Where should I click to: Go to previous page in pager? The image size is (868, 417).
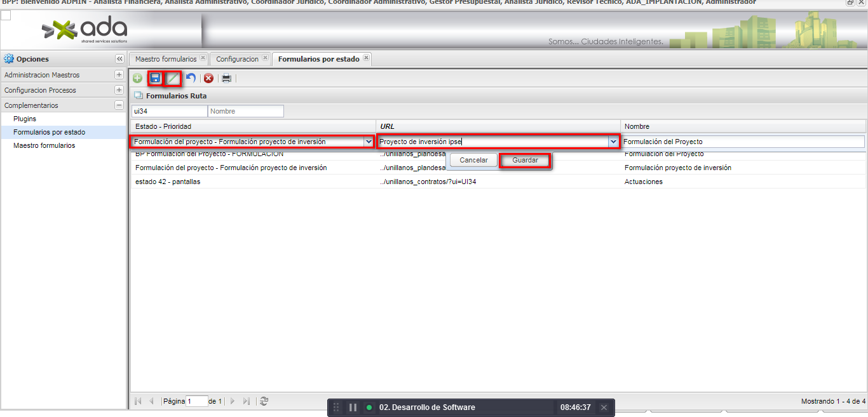pyautogui.click(x=151, y=401)
